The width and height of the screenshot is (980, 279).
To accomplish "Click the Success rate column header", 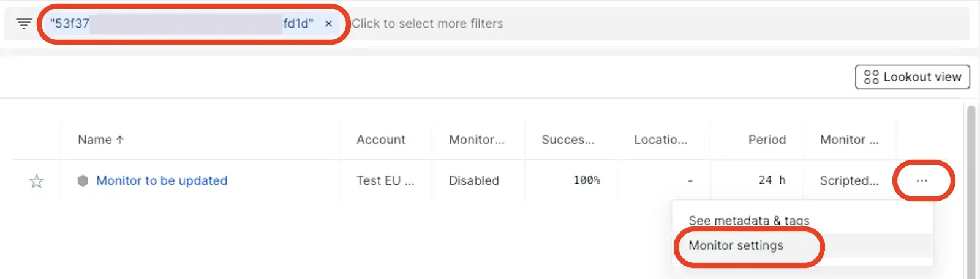I will pos(568,139).
